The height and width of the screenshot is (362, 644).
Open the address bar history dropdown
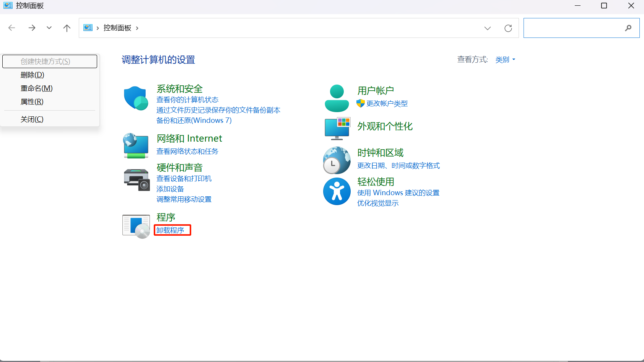click(x=487, y=28)
